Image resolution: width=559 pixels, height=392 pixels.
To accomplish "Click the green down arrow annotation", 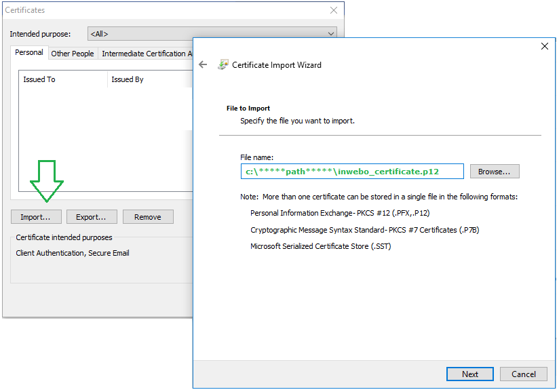I will (46, 181).
